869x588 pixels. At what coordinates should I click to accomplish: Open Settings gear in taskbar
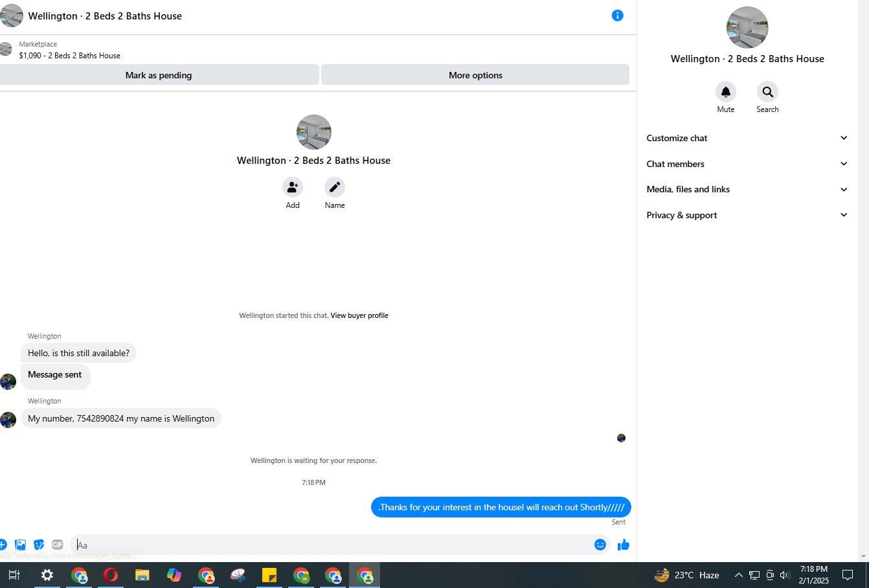pyautogui.click(x=47, y=575)
